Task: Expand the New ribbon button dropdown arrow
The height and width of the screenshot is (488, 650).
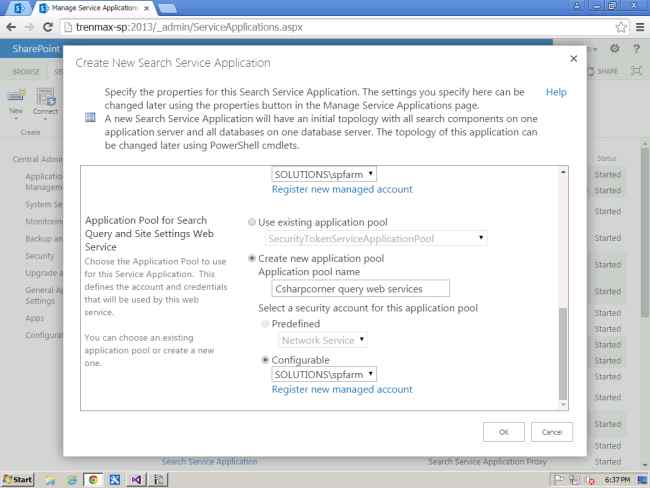Action: coord(16,119)
